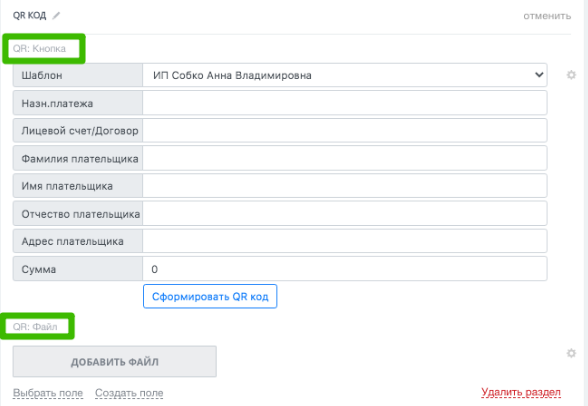The height and width of the screenshot is (406, 588).
Task: Click the Назн.платежа input field
Action: coord(344,103)
